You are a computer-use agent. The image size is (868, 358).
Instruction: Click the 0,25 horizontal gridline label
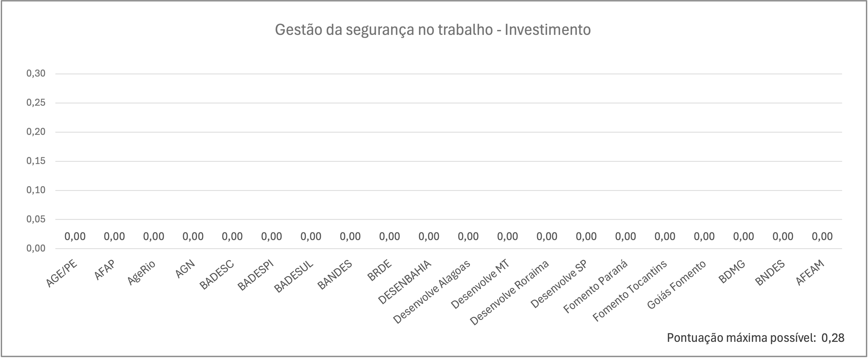(36, 103)
